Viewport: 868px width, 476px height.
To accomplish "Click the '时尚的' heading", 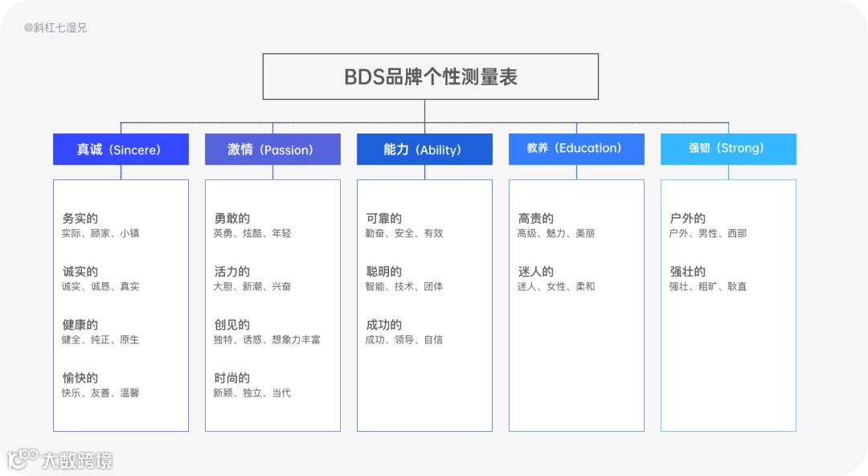I will 232,378.
